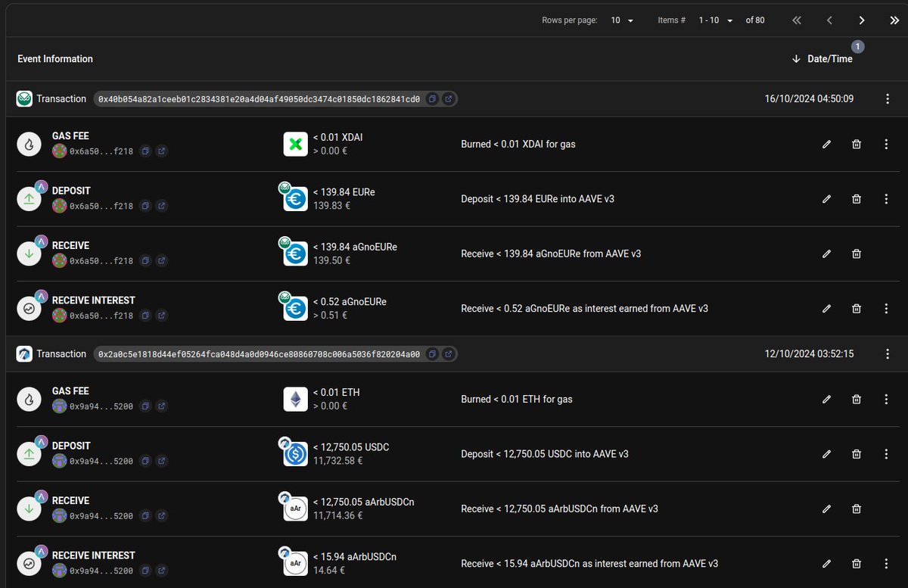Open menu for 16/10/2024 transaction
Screen dimensions: 908x588
[x=887, y=99]
